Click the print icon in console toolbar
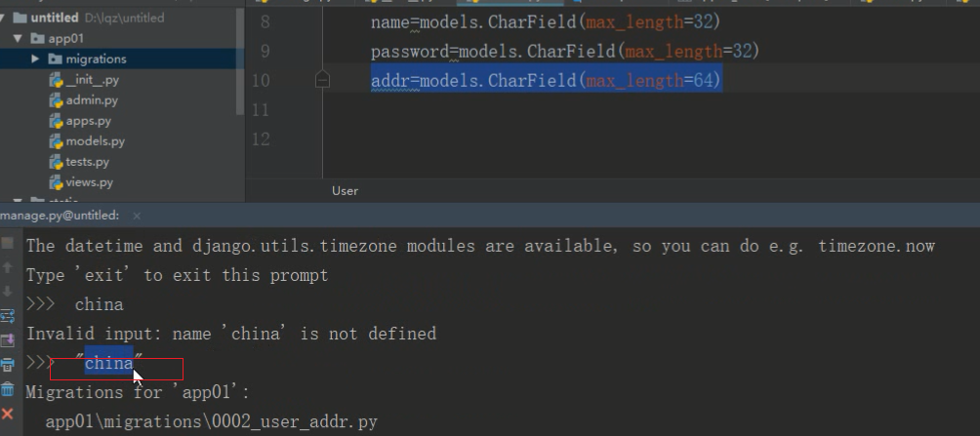Viewport: 980px width, 436px height. tap(8, 365)
